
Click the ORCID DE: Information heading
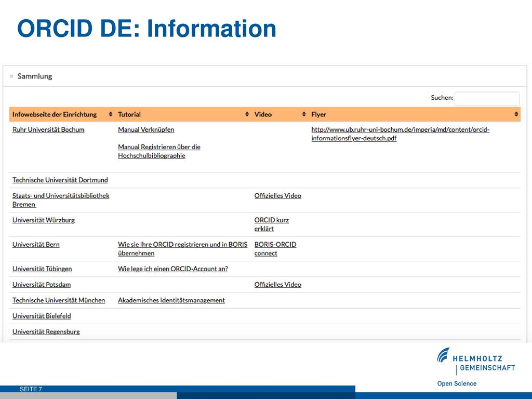click(147, 29)
